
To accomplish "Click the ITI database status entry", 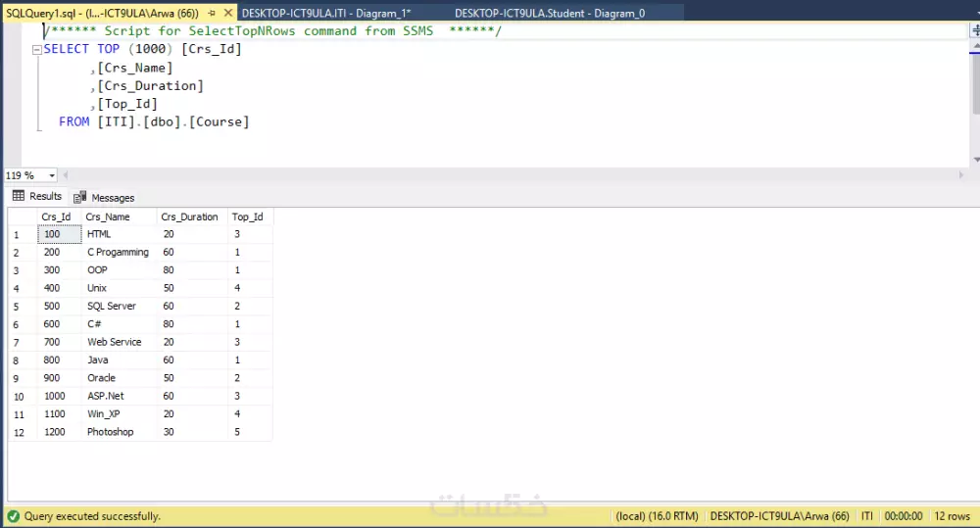I will coord(867,516).
